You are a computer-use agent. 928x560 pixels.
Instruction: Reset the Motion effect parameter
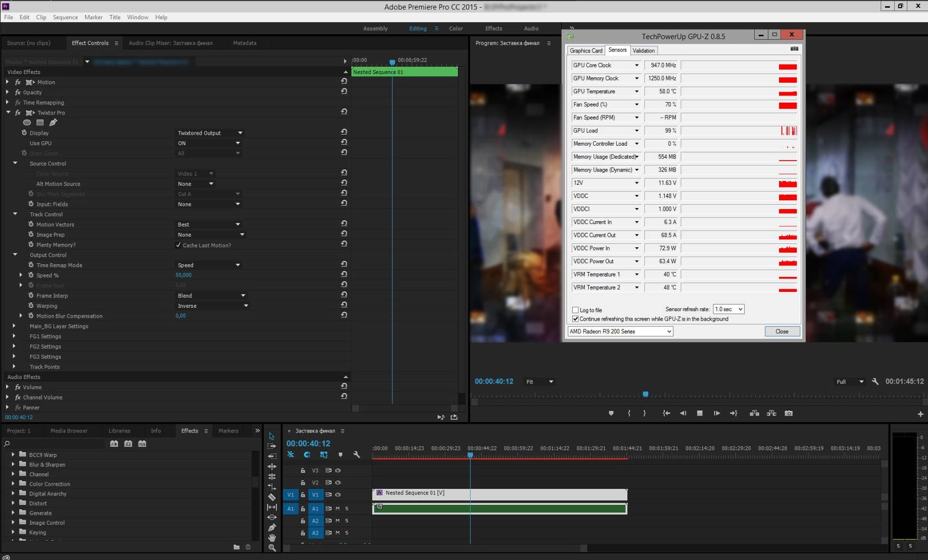344,81
